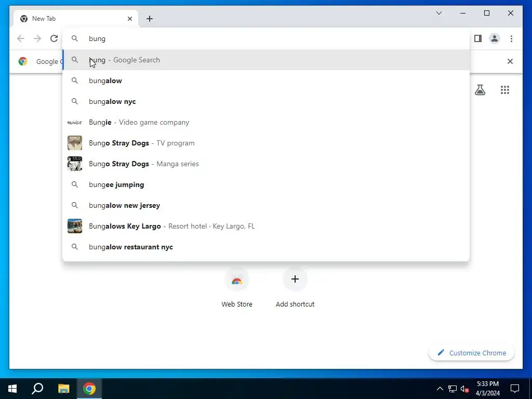Open the side panel icon
This screenshot has width=532, height=399.
[478, 38]
